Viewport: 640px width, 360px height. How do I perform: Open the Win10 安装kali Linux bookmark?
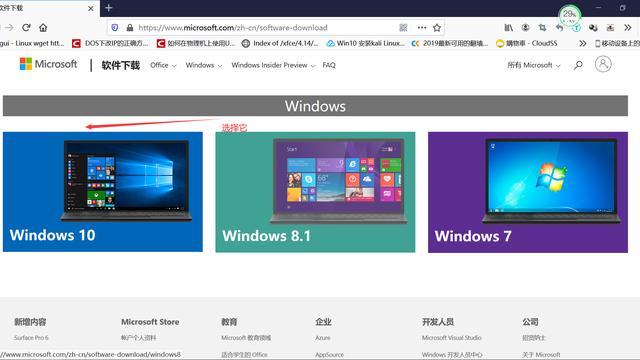(365, 43)
